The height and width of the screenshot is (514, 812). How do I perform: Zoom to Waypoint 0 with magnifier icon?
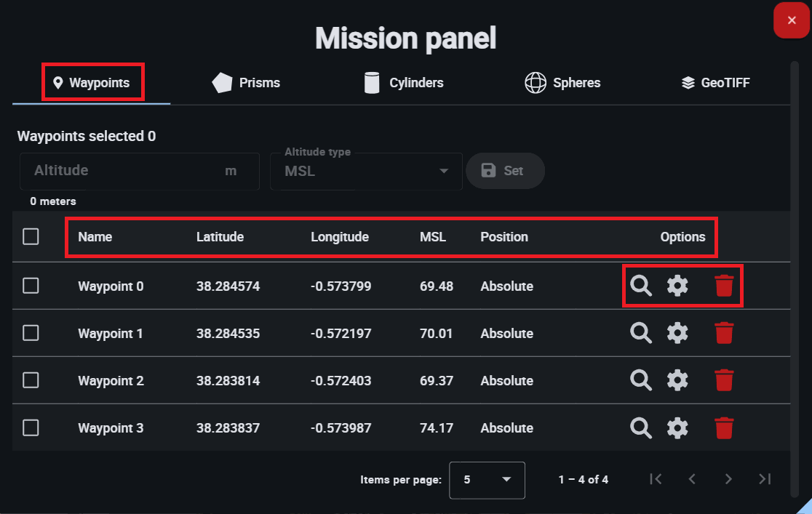click(x=640, y=286)
